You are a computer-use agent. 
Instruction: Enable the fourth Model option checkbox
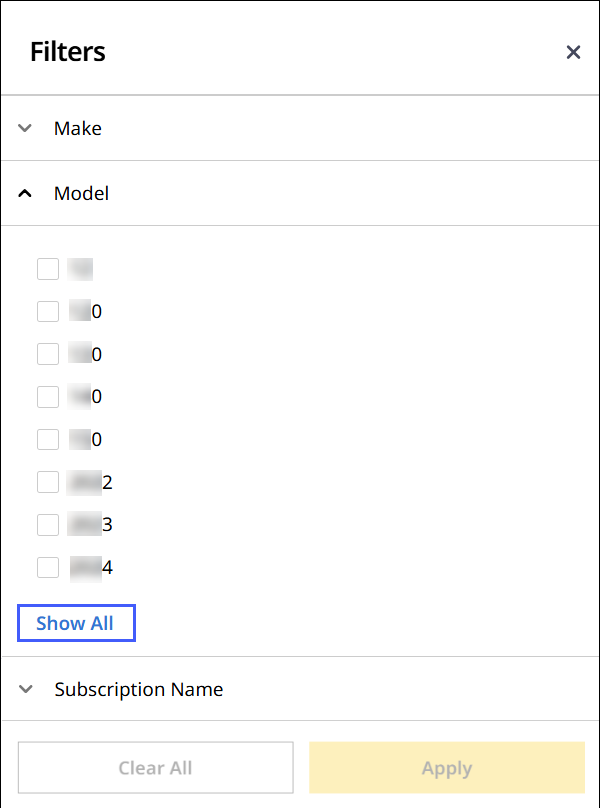point(48,397)
